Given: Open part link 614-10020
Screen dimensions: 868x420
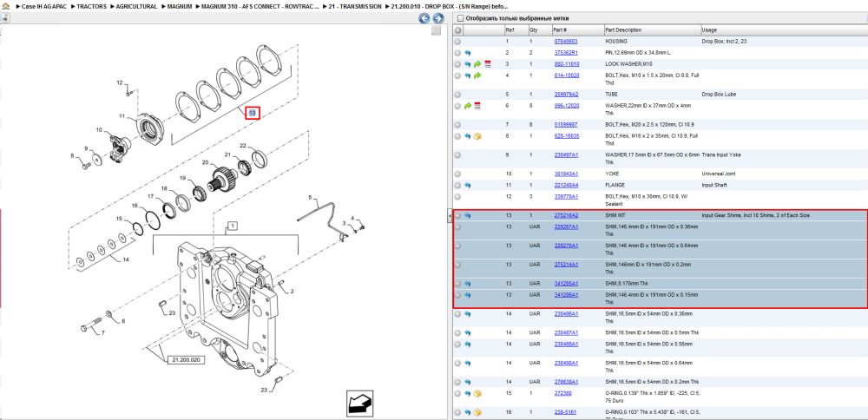Looking at the screenshot, I should [566, 75].
